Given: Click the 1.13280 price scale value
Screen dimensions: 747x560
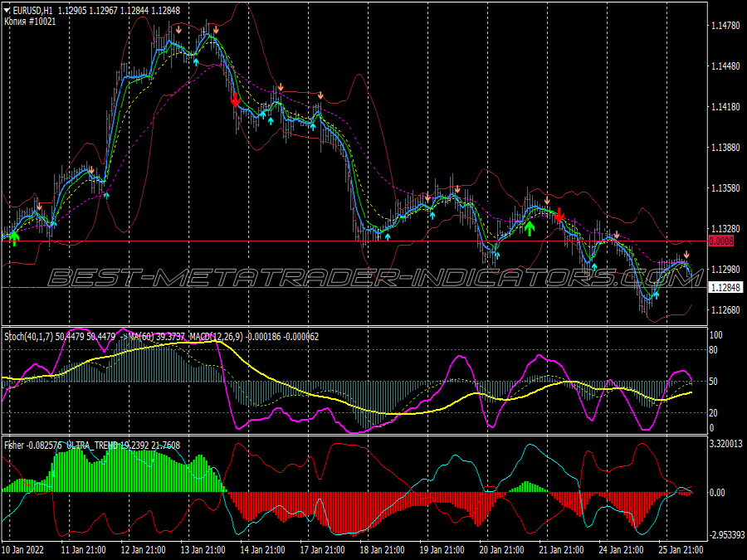Looking at the screenshot, I should point(725,229).
